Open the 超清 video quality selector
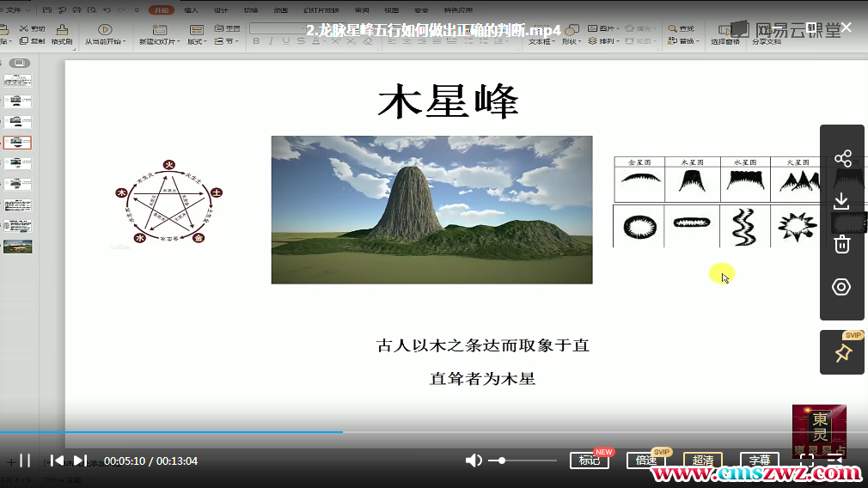The width and height of the screenshot is (868, 488). pos(703,461)
